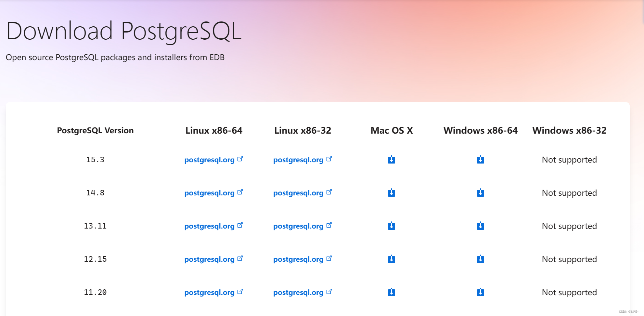Screen dimensions: 644x316
Task: Open postgresql.org link for 13.11 Linux x86-64
Action: (x=210, y=226)
